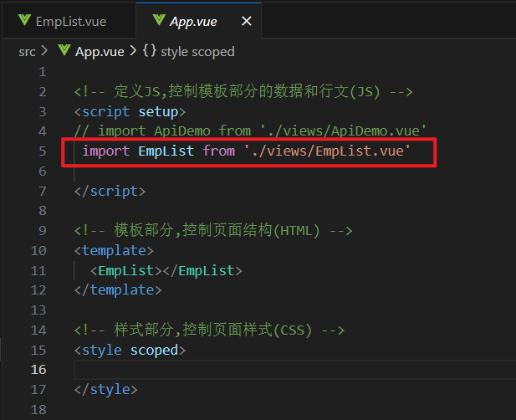The height and width of the screenshot is (420, 516).
Task: Click Vue icon in breadcrumb path
Action: tap(64, 50)
